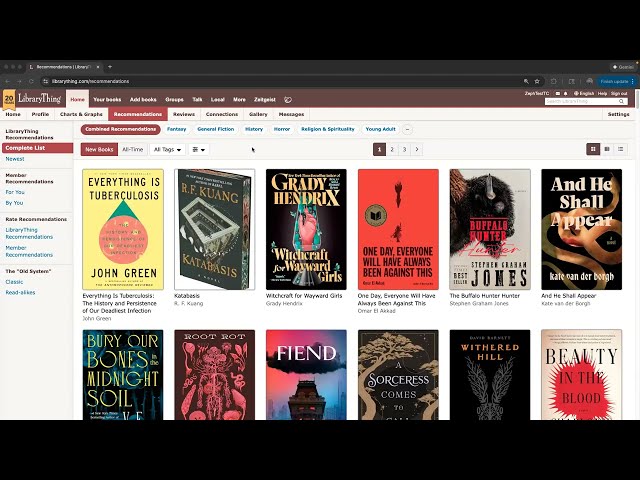This screenshot has width=640, height=480.
Task: Open the browser profile avatar icon
Action: (x=589, y=82)
